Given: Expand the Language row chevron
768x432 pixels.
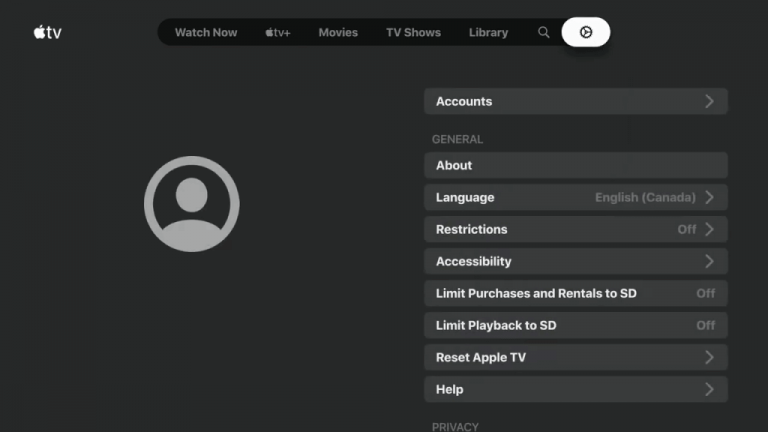Looking at the screenshot, I should tap(709, 197).
